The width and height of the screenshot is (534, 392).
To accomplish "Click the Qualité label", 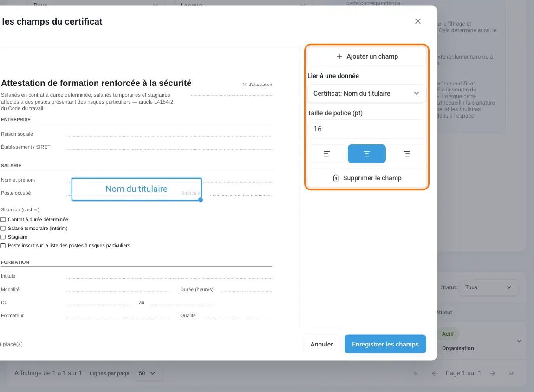I will click(x=188, y=315).
